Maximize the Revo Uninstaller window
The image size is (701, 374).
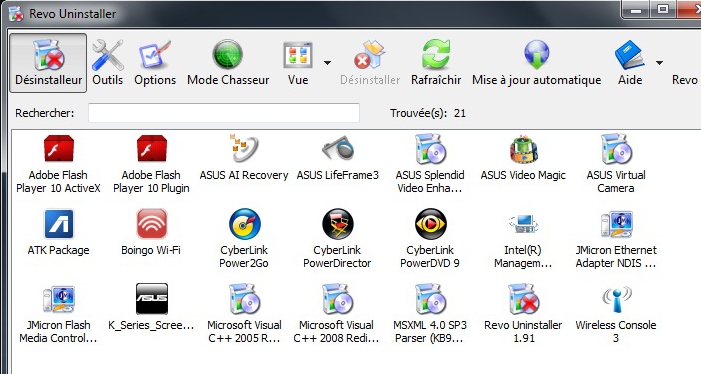(663, 10)
